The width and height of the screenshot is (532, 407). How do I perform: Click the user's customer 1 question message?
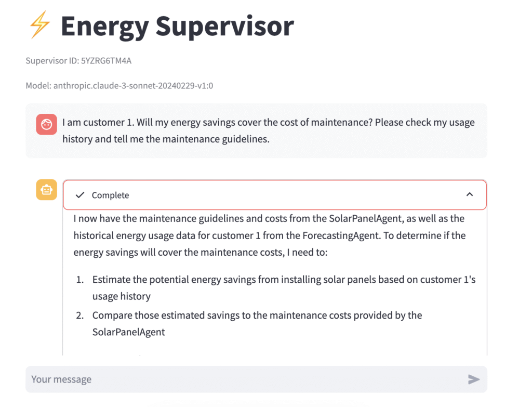click(x=268, y=130)
